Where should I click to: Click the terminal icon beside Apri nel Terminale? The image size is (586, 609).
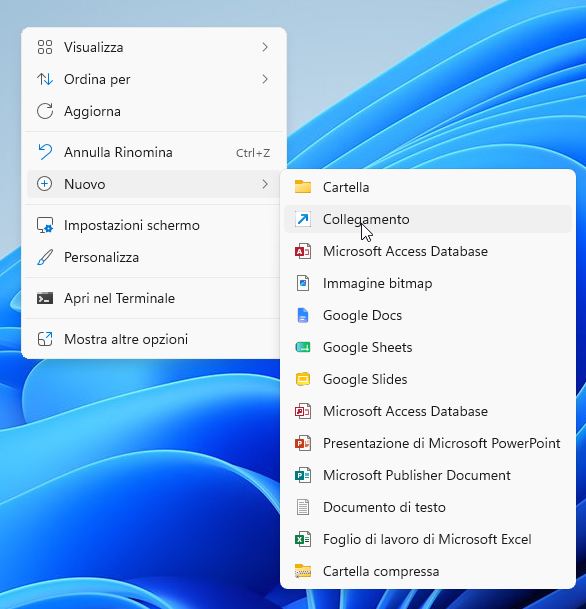(x=45, y=298)
